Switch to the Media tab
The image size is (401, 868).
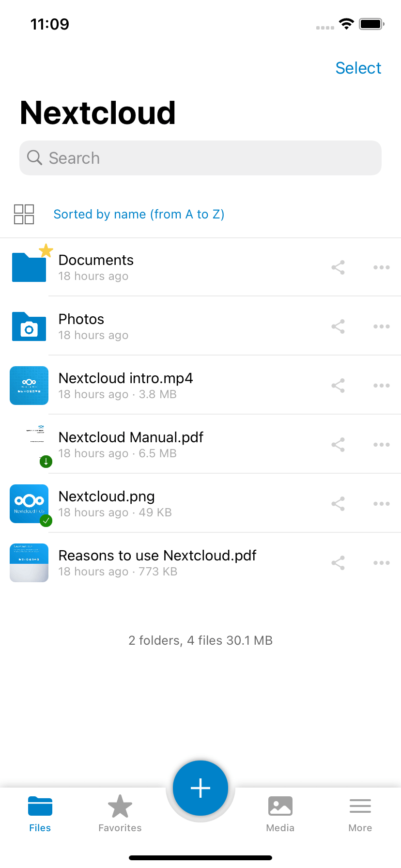tap(280, 814)
